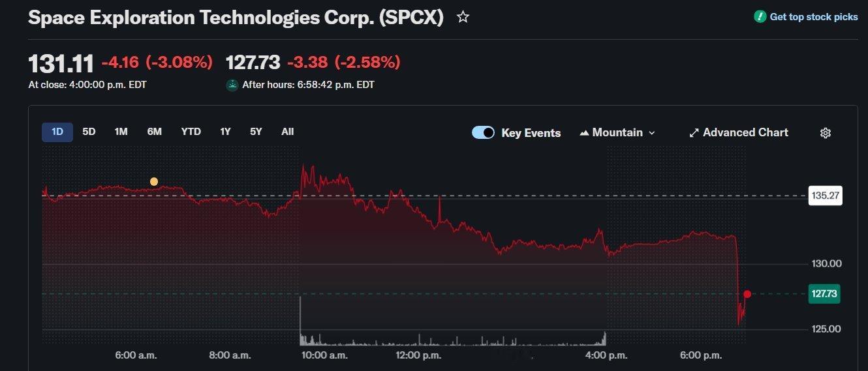868x371 pixels.
Task: Toggle the Key Events switch
Action: tap(483, 132)
